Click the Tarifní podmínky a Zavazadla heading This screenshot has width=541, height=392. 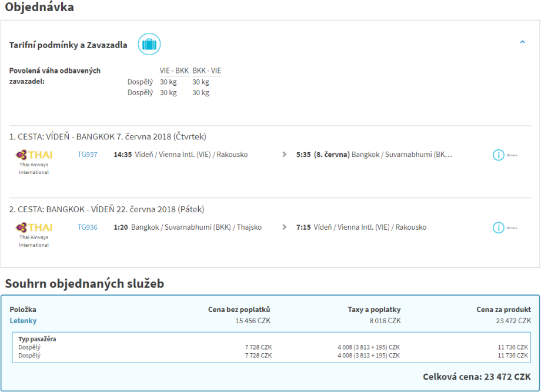click(x=68, y=45)
